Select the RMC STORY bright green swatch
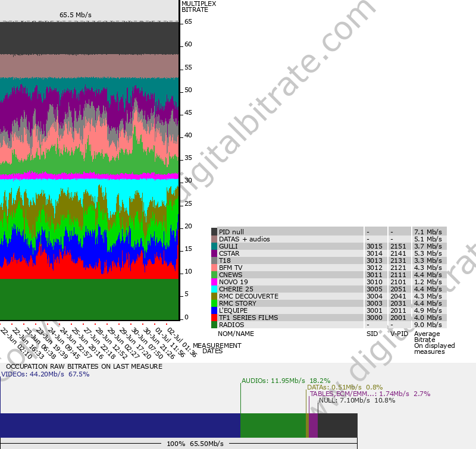The height and width of the screenshot is (449, 476). (x=214, y=303)
